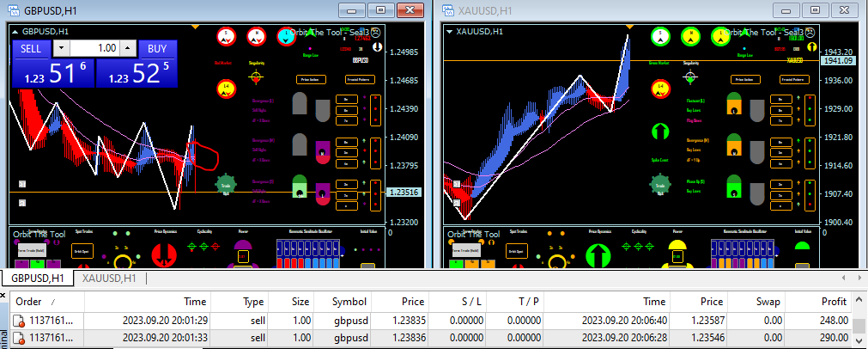Screen dimensions: 868x349
Task: Click red down-arrow Price Dynamics icon, GBPUSD subwindow
Action: pyautogui.click(x=164, y=256)
